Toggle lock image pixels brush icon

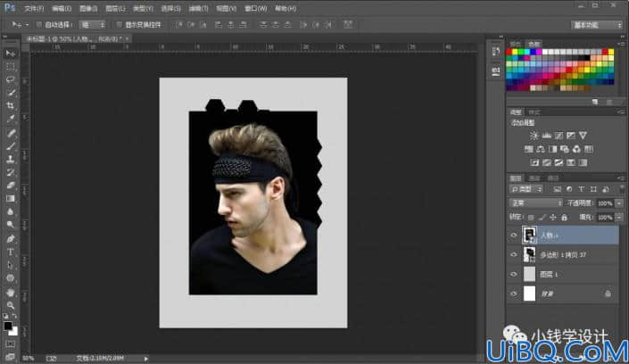(x=542, y=218)
